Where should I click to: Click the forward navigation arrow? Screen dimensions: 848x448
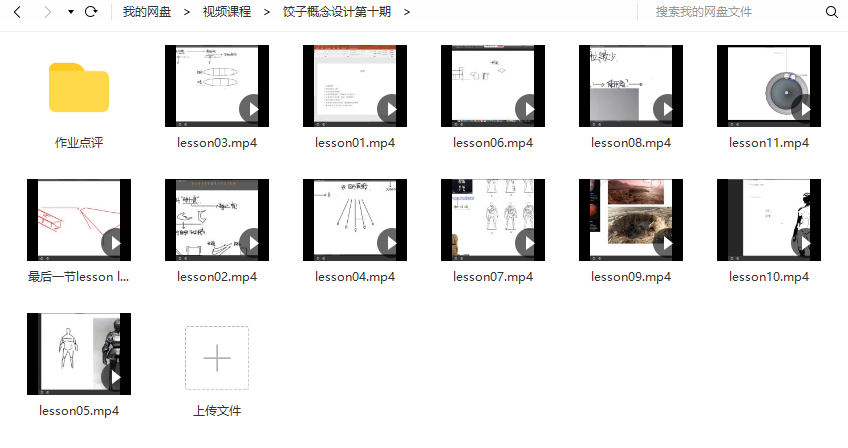(47, 12)
